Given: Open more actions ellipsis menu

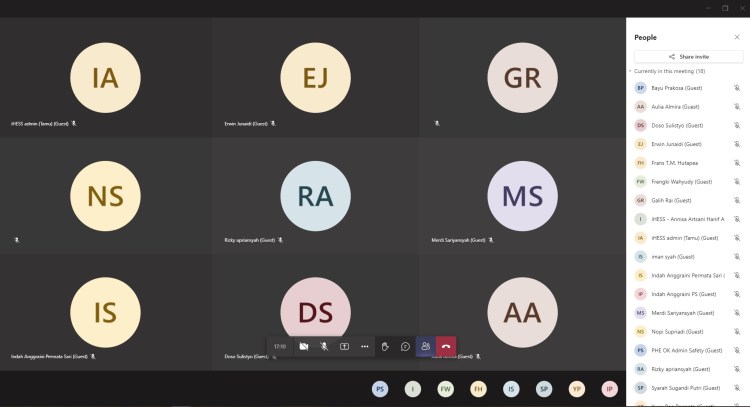Looking at the screenshot, I should point(365,346).
